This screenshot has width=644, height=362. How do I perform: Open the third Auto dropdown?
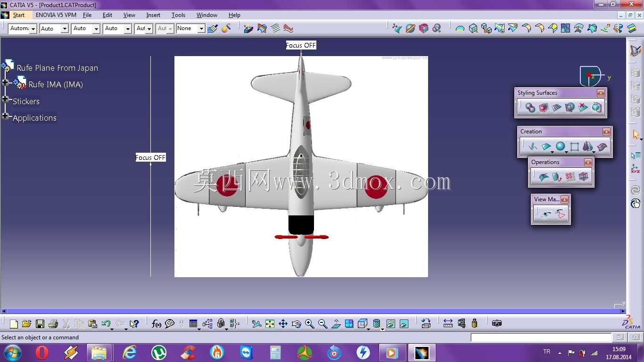click(x=128, y=29)
